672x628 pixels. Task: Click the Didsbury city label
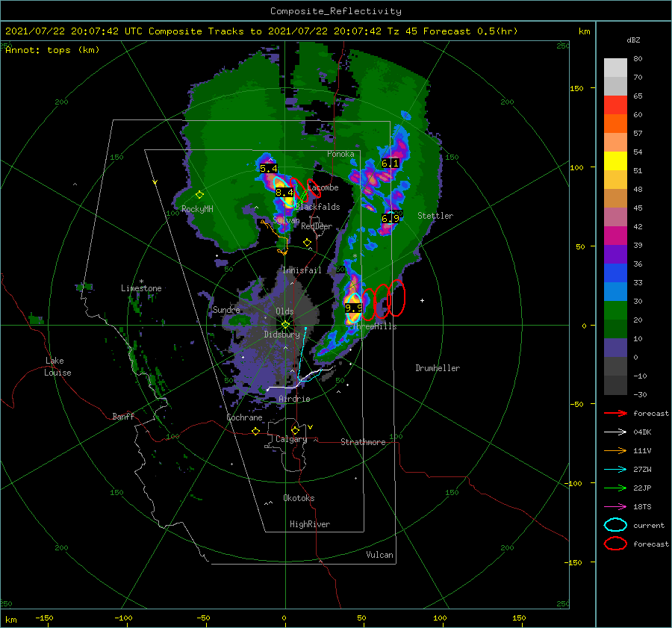(282, 335)
